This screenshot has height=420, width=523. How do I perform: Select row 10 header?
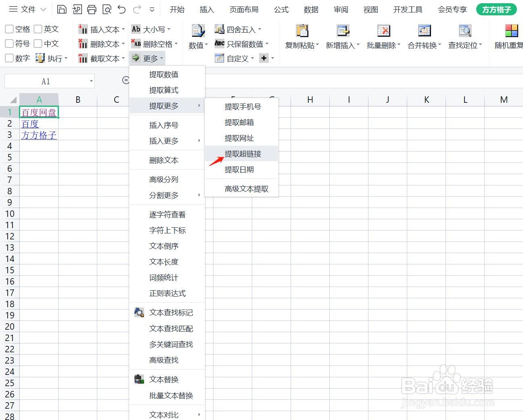coord(10,214)
